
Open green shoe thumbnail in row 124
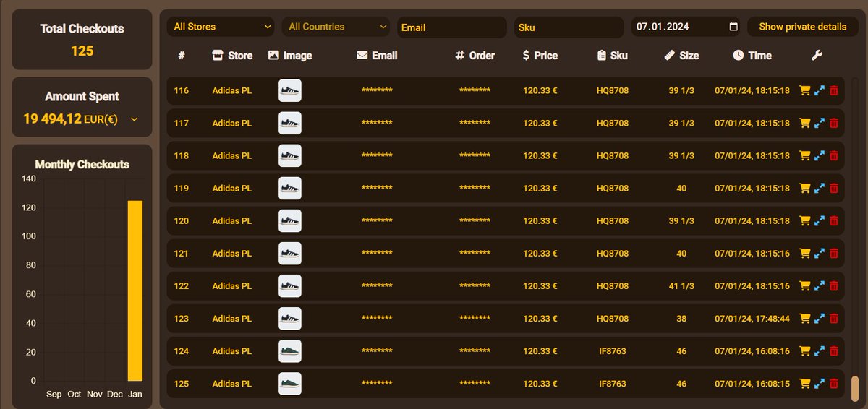coord(290,351)
